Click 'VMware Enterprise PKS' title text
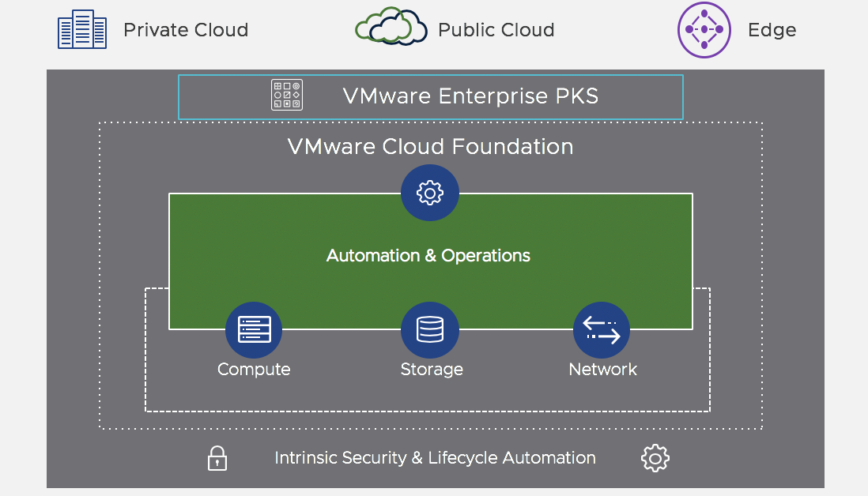Image resolution: width=868 pixels, height=496 pixels. click(x=470, y=96)
